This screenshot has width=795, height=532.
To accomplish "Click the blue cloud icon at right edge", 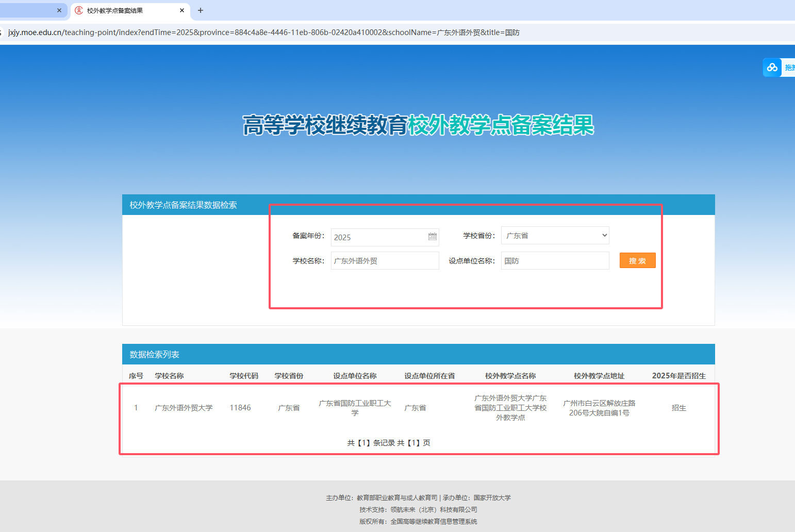I will coord(772,68).
